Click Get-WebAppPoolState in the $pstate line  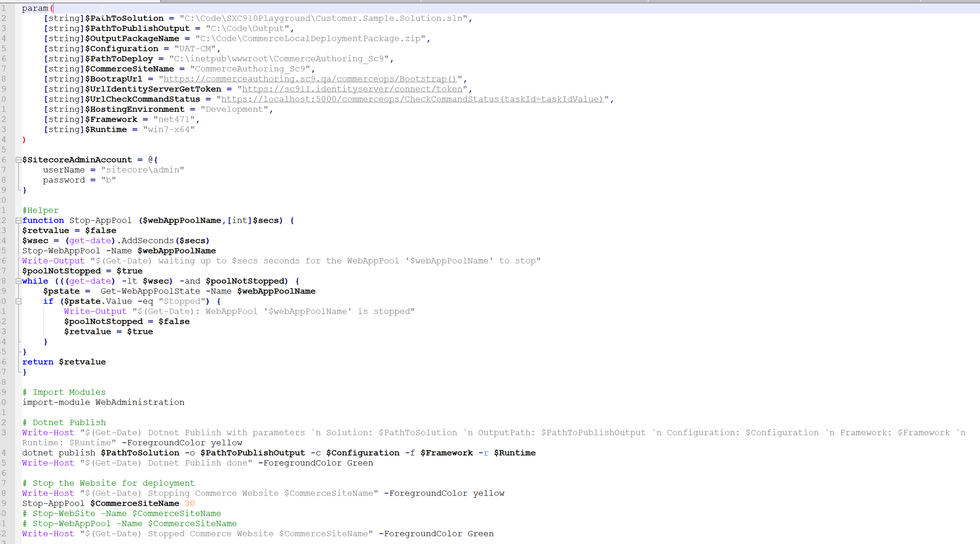[x=150, y=291]
